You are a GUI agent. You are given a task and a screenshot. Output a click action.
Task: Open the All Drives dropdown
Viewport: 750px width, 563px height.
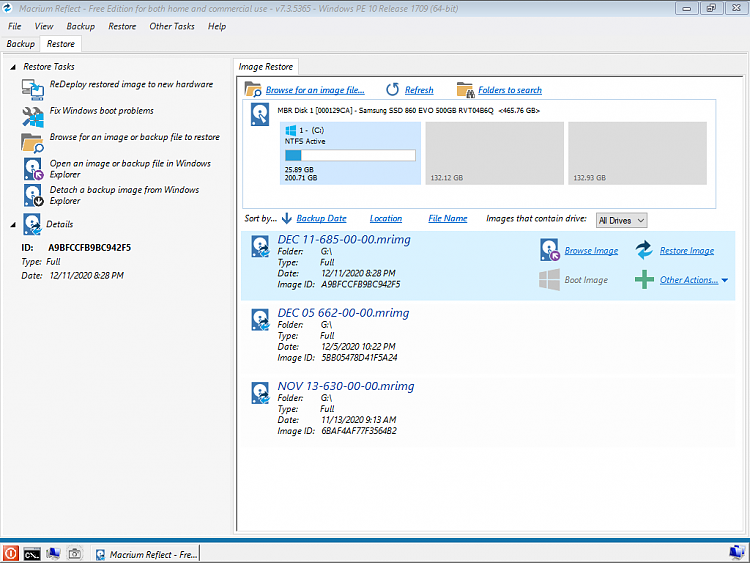click(621, 221)
